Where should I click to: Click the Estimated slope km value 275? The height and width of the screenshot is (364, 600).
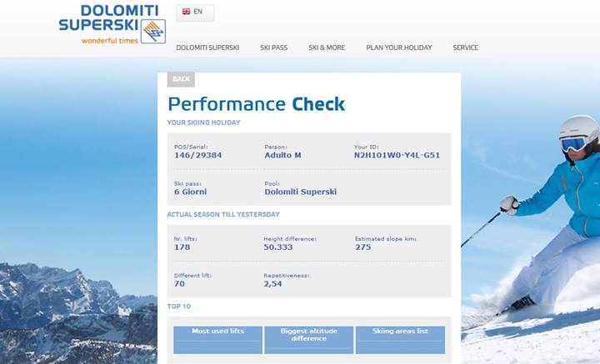point(362,247)
